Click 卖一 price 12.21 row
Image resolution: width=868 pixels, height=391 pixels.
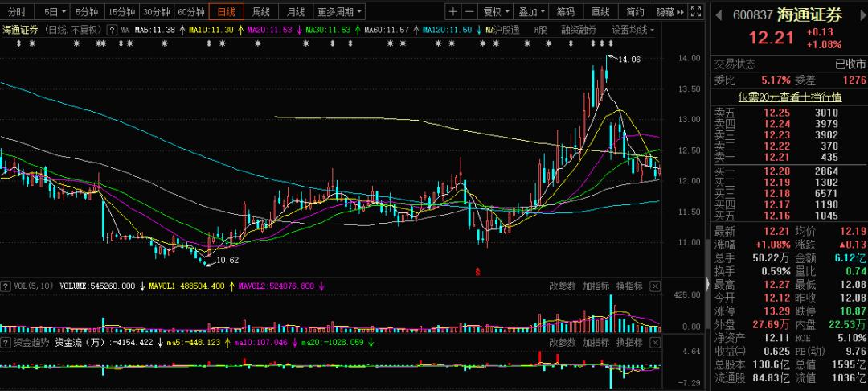[790, 158]
